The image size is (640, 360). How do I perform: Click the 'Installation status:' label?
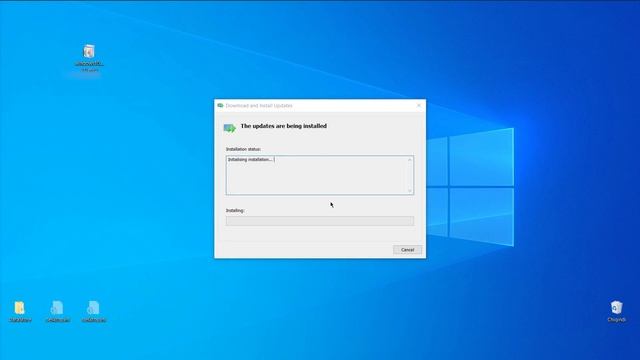point(243,149)
